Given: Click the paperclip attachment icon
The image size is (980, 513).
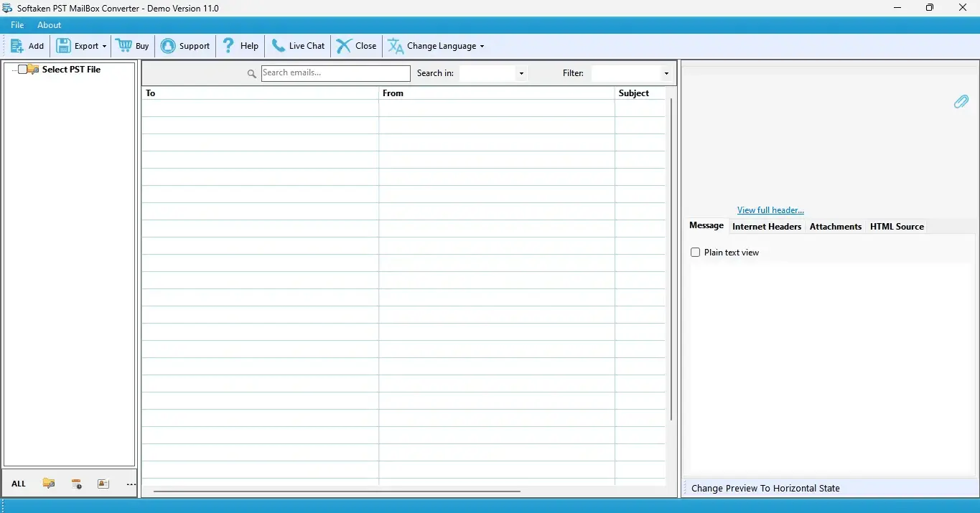Looking at the screenshot, I should (961, 102).
